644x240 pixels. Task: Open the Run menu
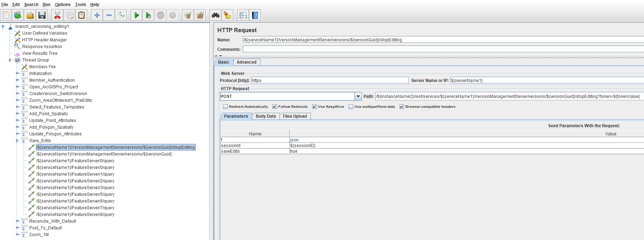coord(47,5)
